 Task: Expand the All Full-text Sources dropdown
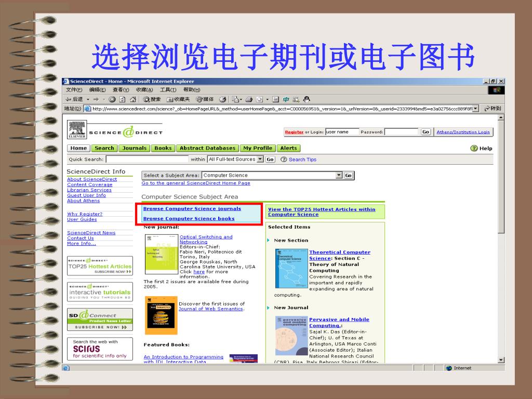tap(260, 159)
